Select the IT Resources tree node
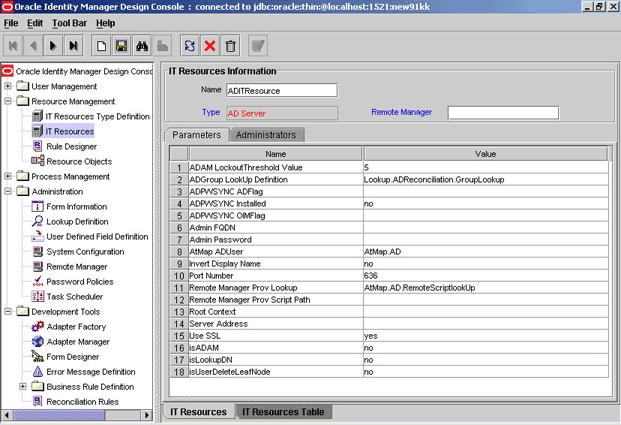The height and width of the screenshot is (425, 621). coord(63,132)
